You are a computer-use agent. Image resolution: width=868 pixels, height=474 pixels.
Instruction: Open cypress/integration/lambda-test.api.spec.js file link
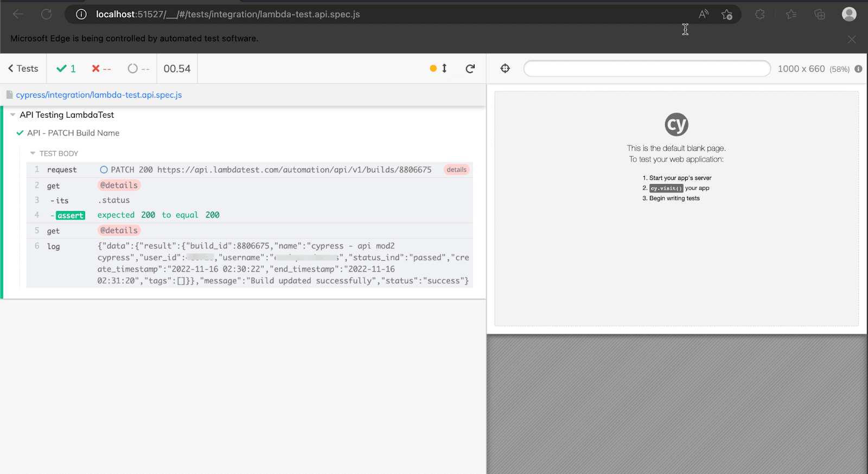click(99, 95)
